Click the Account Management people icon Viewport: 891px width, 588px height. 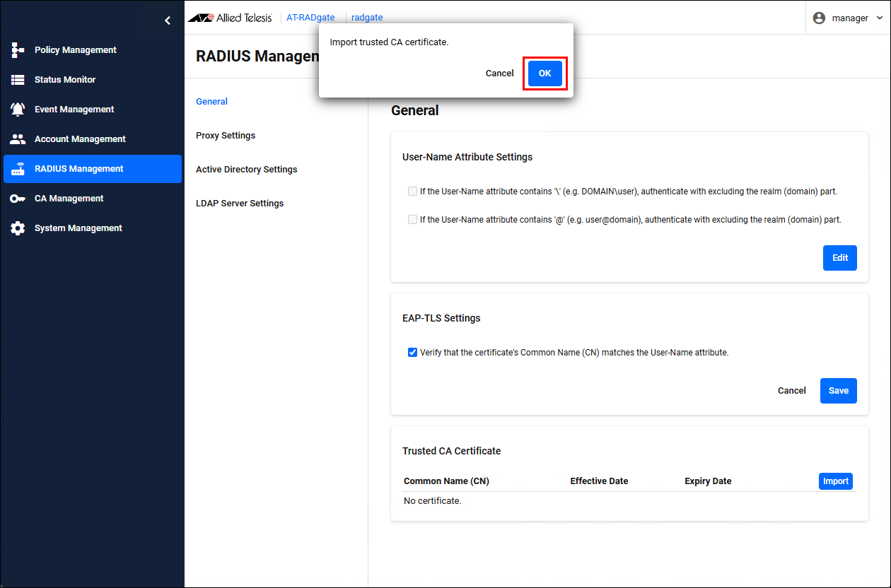[18, 139]
